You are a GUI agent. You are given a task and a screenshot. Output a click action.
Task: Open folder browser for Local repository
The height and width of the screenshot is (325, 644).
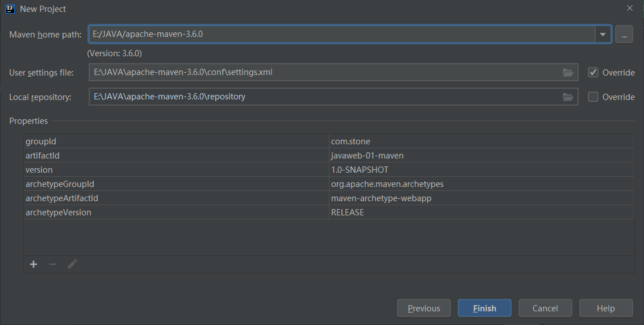point(567,97)
